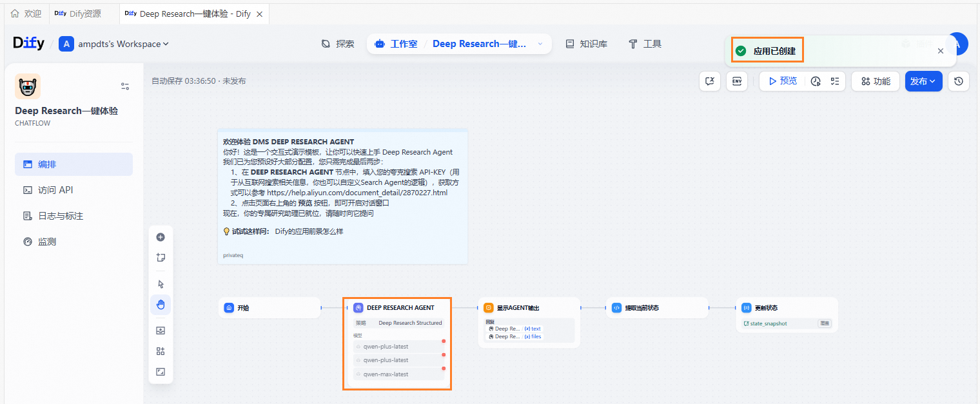Select the DEEP RESEARCH AGENT node title
Viewport: 980px width, 404px height.
[x=400, y=308]
